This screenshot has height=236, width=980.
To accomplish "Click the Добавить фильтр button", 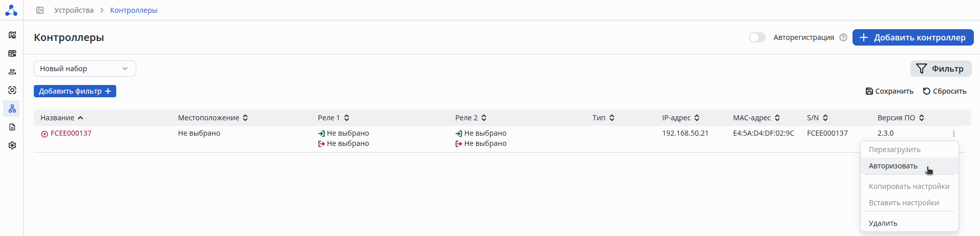I will pos(75,91).
